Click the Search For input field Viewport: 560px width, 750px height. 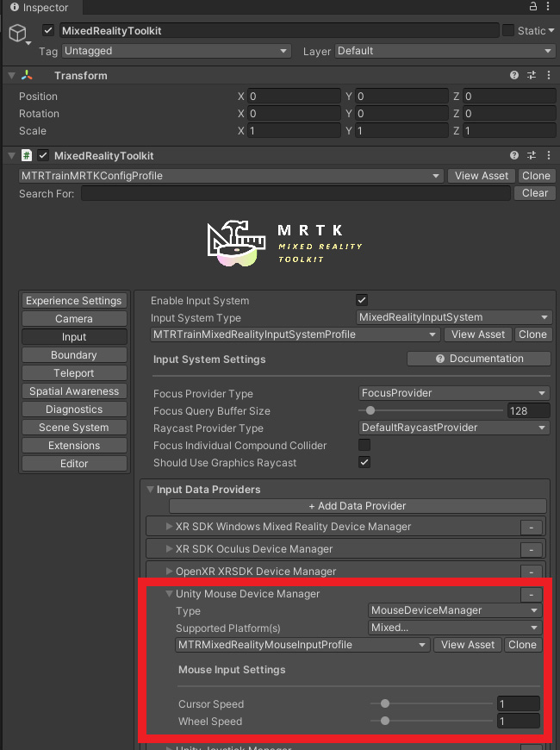click(296, 193)
